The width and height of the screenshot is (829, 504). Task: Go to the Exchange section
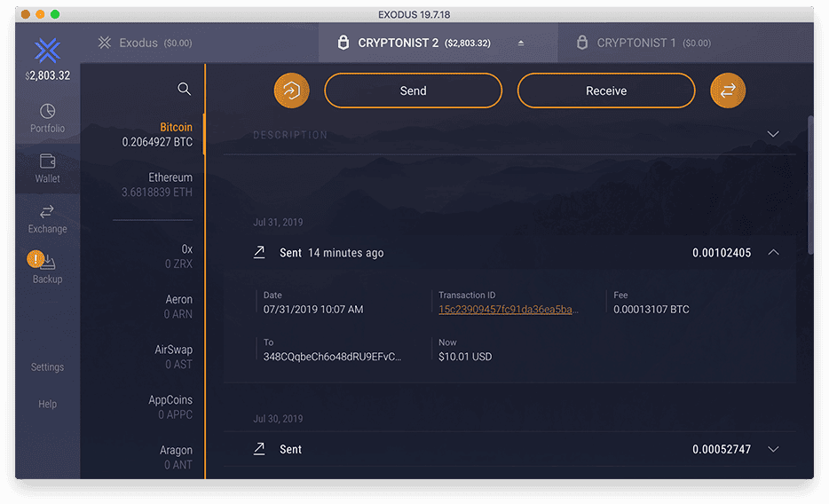(48, 218)
